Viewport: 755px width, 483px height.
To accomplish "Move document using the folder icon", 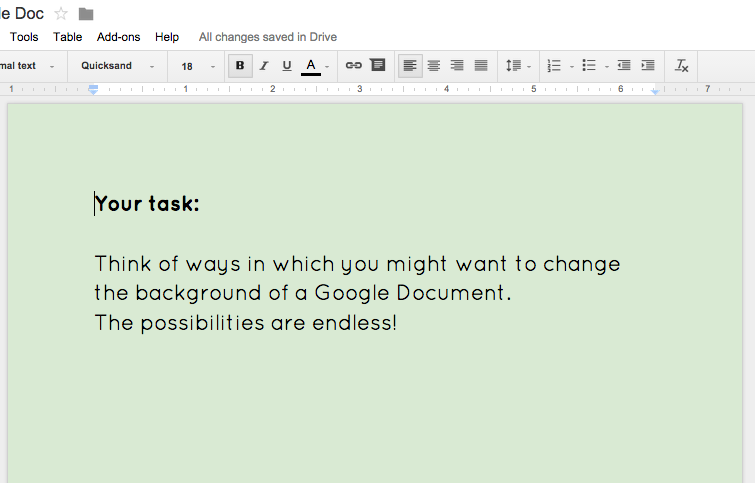I will 86,14.
